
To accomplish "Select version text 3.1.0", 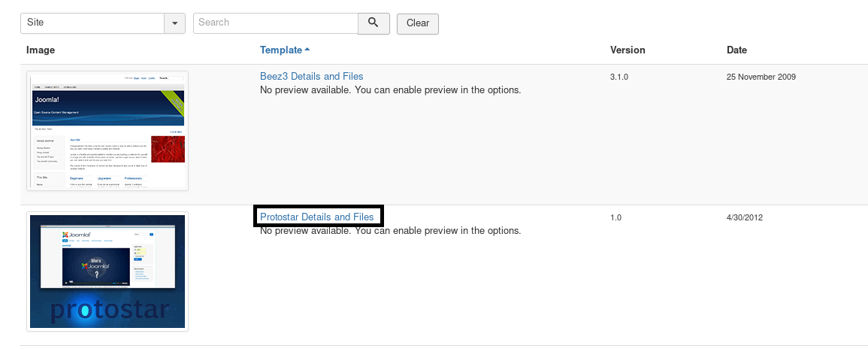I will 619,77.
